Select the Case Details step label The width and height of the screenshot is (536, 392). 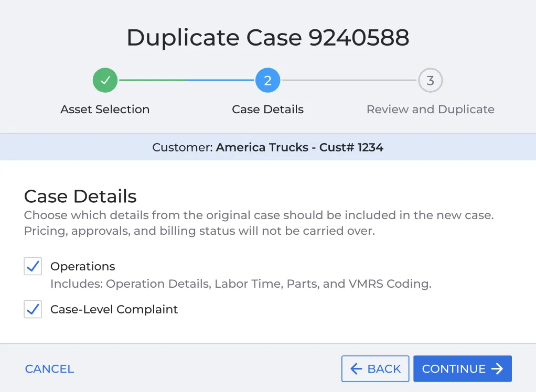(267, 110)
